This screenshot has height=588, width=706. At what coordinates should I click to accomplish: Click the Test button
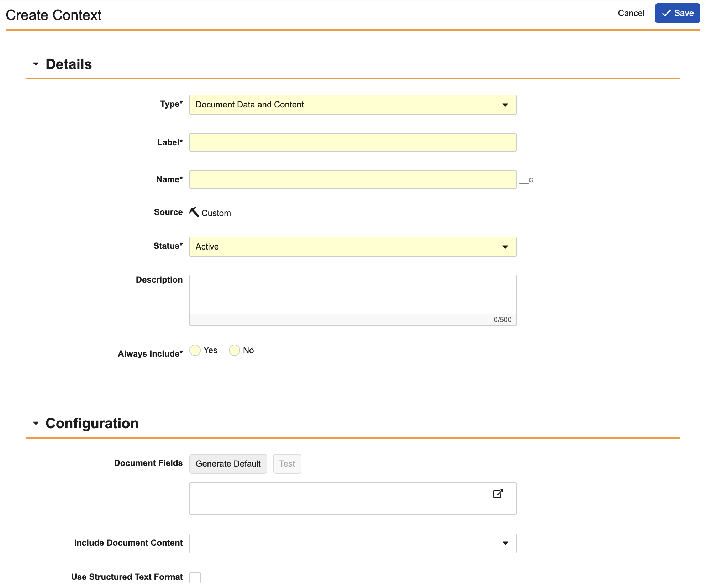click(x=287, y=464)
